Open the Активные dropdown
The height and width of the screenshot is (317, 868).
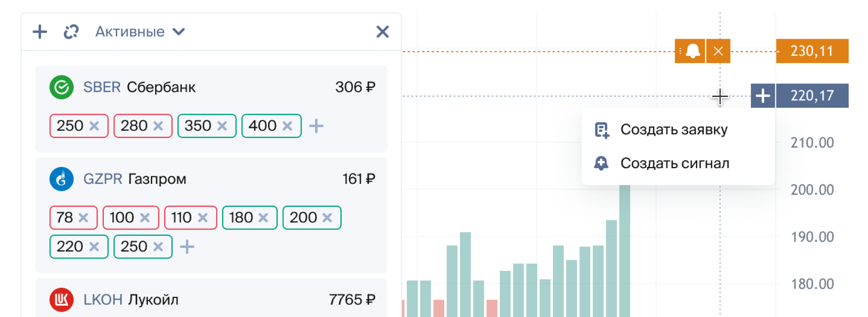pos(140,32)
